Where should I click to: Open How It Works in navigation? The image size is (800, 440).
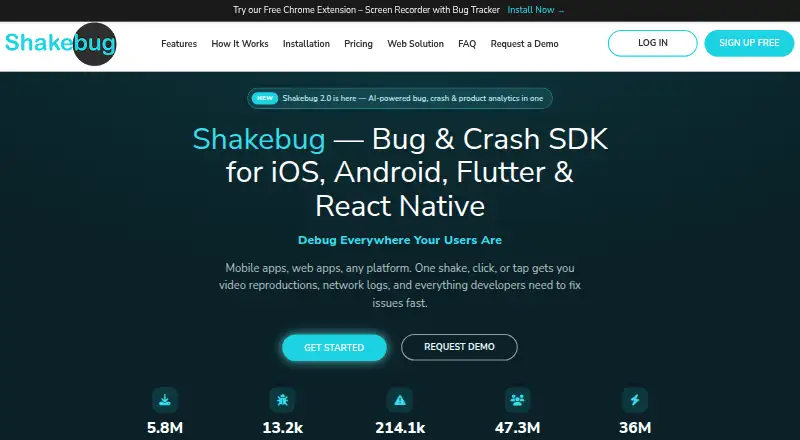click(x=240, y=44)
